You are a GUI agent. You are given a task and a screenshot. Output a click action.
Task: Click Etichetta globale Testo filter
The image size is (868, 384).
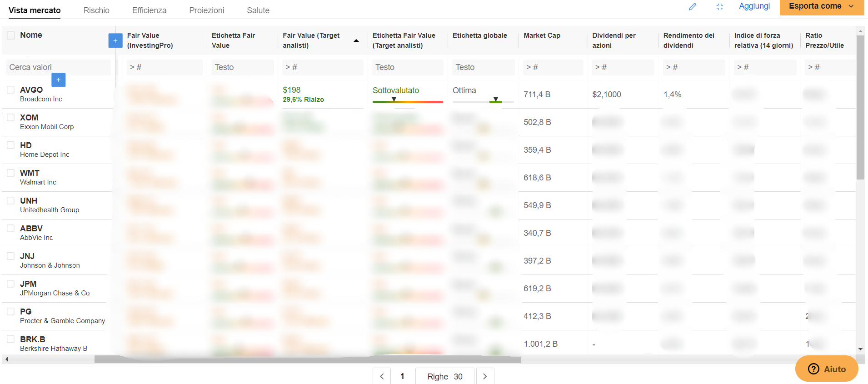click(x=483, y=67)
